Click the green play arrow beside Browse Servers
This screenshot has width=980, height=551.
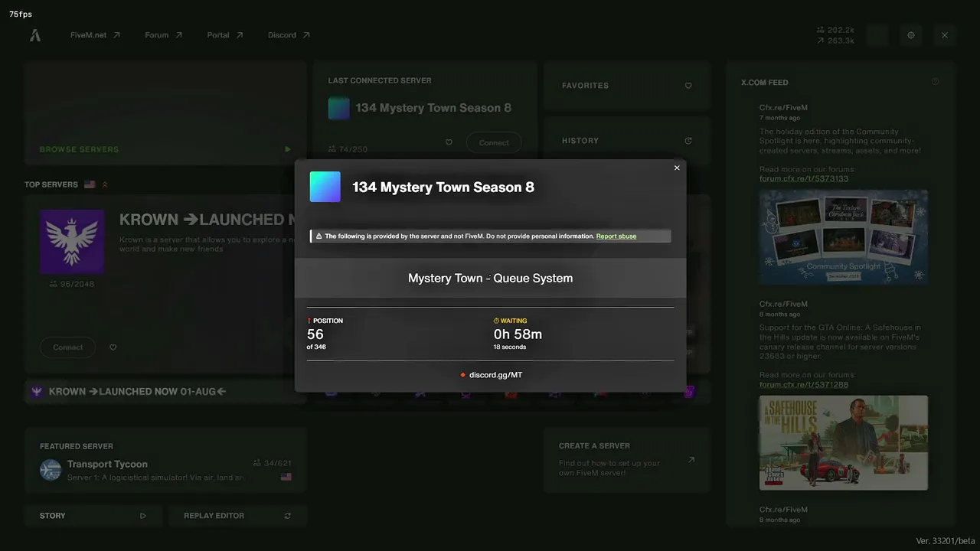(x=288, y=149)
